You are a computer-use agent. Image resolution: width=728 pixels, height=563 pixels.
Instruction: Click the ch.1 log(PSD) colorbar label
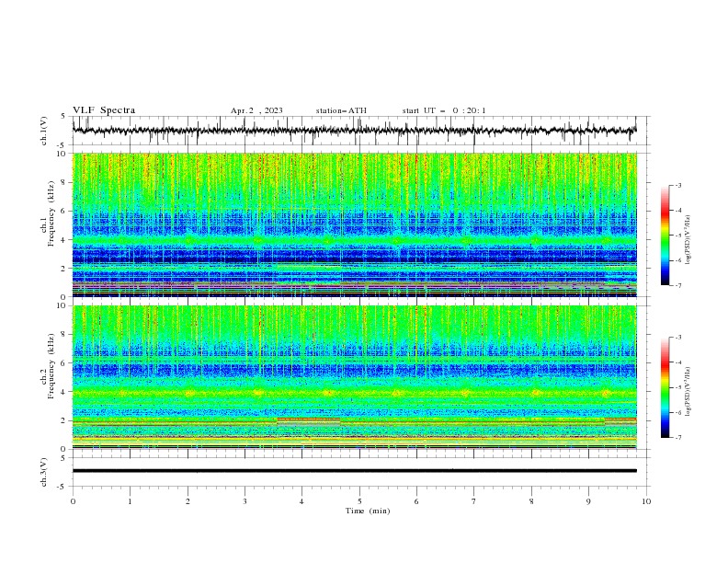pos(688,240)
